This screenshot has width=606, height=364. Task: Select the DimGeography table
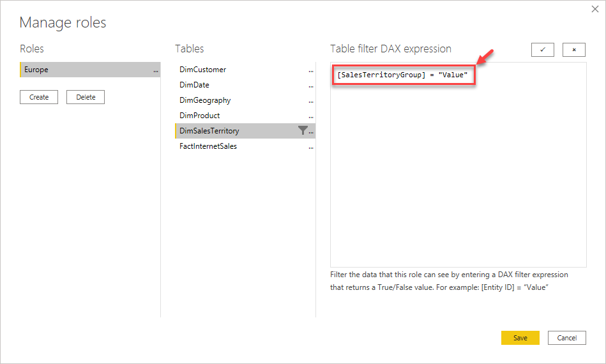pyautogui.click(x=205, y=100)
